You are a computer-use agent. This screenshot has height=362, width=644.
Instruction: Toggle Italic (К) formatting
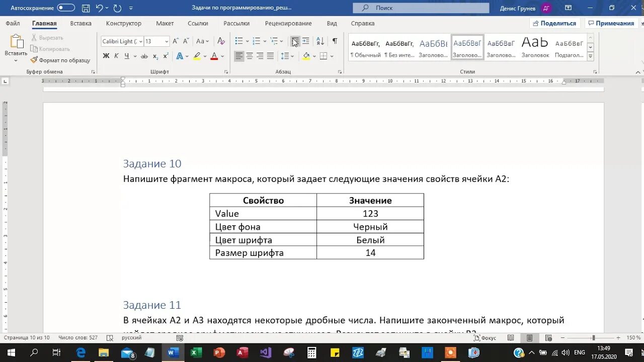point(116,56)
